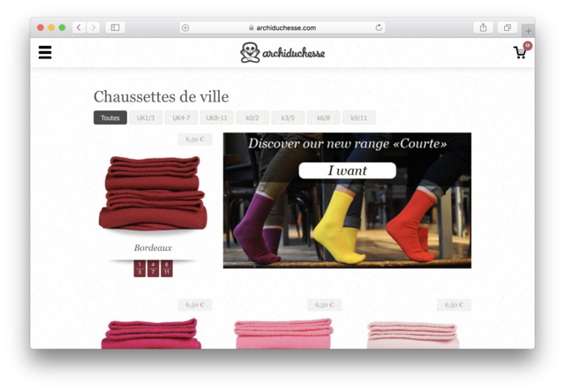Filter socks by size k3/5
This screenshot has width=565, height=392.
(288, 117)
